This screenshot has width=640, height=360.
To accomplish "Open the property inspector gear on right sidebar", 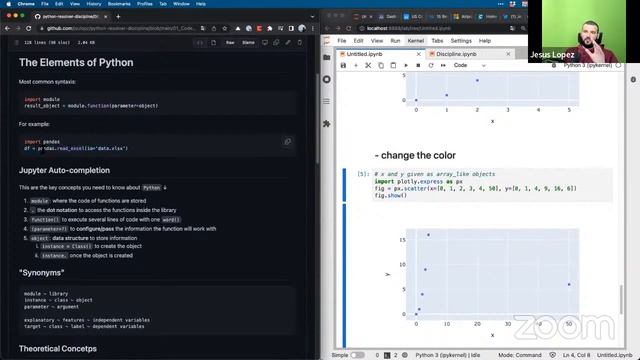I will (x=633, y=80).
